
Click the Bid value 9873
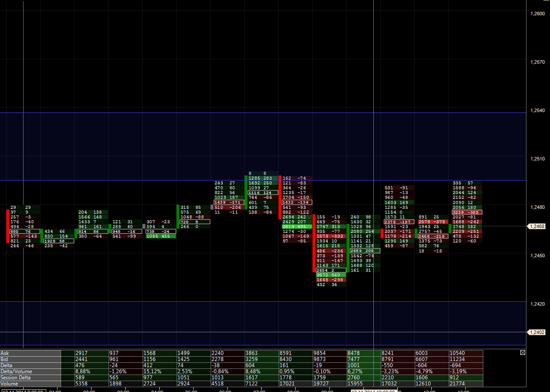[x=330, y=359]
